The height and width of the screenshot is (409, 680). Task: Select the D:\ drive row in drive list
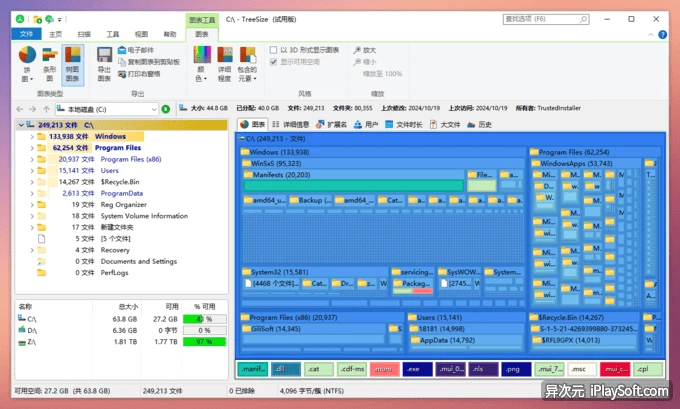(121, 330)
